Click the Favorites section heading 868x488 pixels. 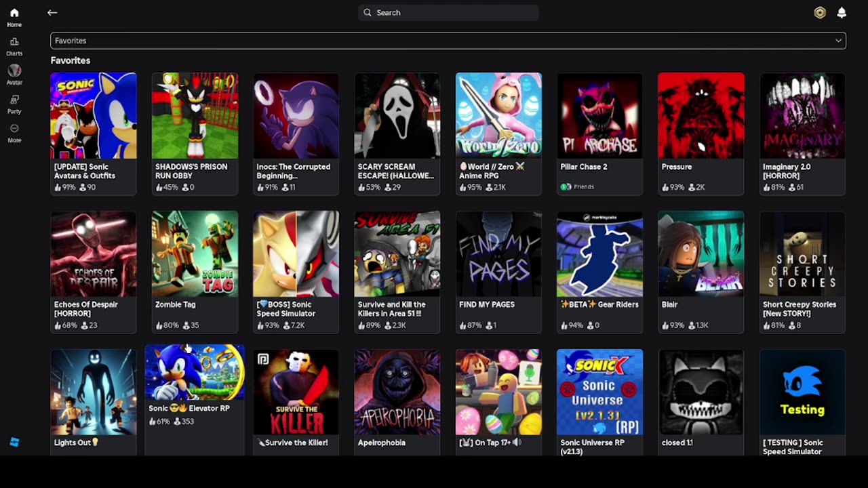tap(71, 60)
